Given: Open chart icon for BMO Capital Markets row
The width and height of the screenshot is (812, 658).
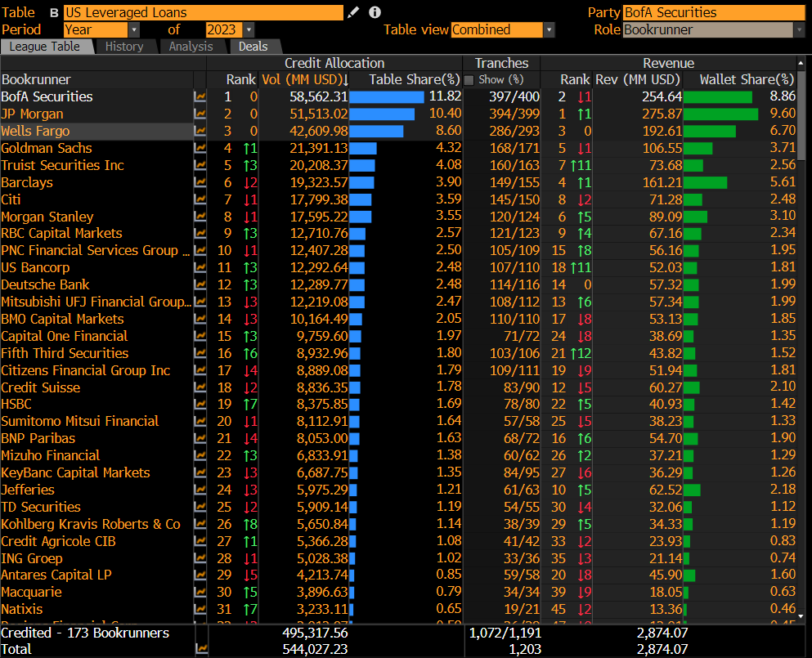Looking at the screenshot, I should 200,319.
